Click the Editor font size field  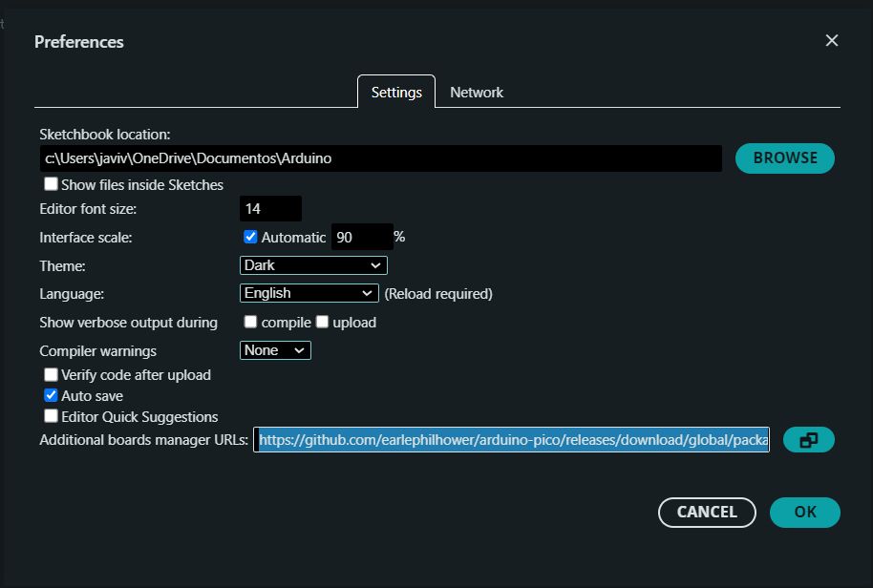pyautogui.click(x=271, y=207)
